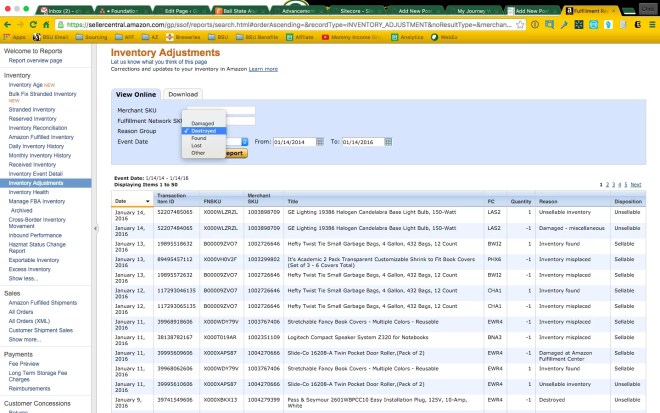Open the AFF bookmarks folder
This screenshot has height=413, width=660.
click(x=125, y=37)
